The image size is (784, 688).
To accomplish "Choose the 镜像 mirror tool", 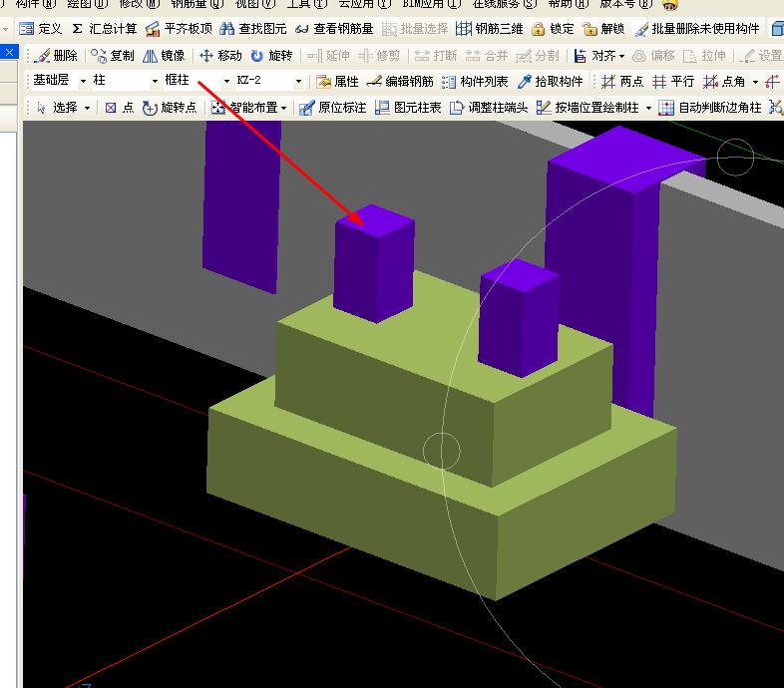I will coord(164,56).
